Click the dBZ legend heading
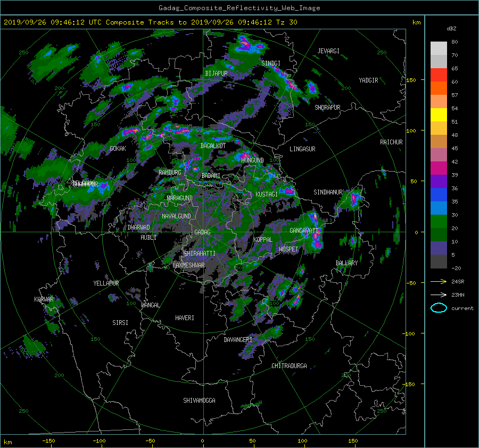This screenshot has width=479, height=448. click(x=451, y=29)
